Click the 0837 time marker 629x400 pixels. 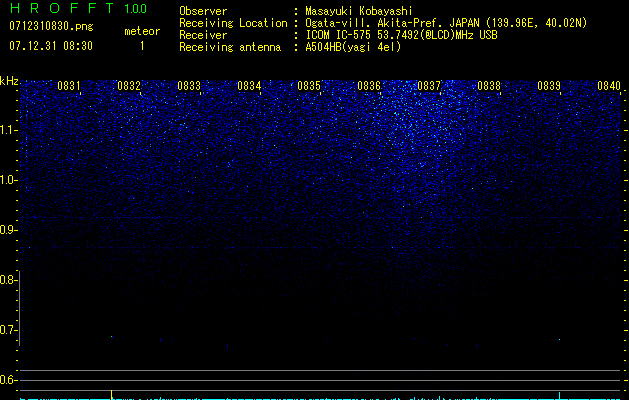(x=429, y=86)
